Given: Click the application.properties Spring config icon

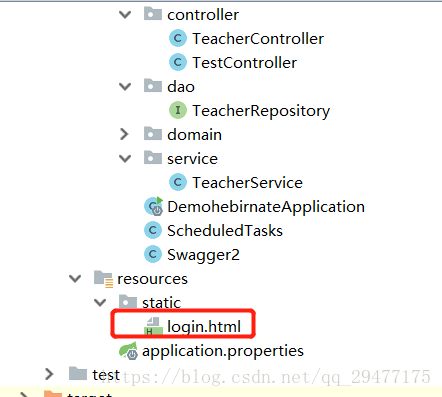Looking at the screenshot, I should point(128,351).
